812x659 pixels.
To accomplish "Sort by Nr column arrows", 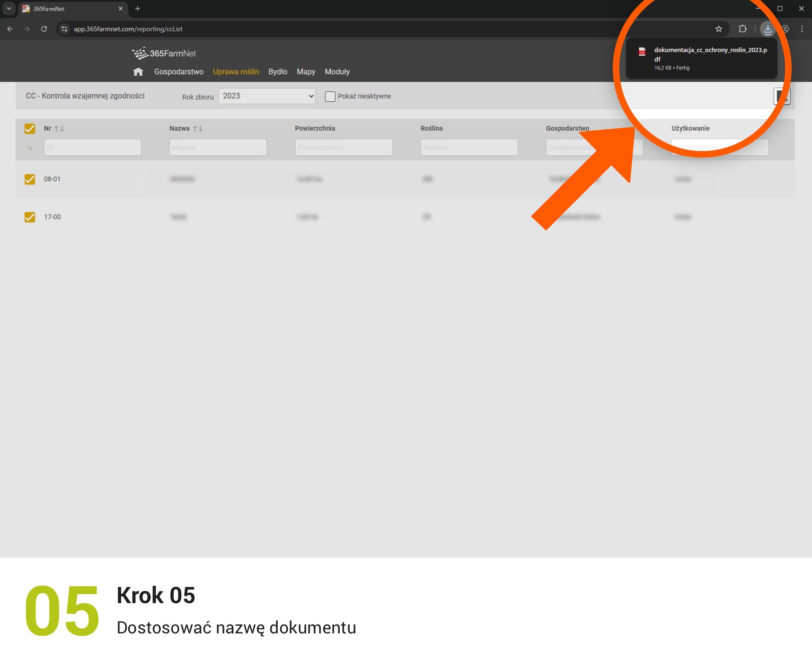I will (59, 129).
